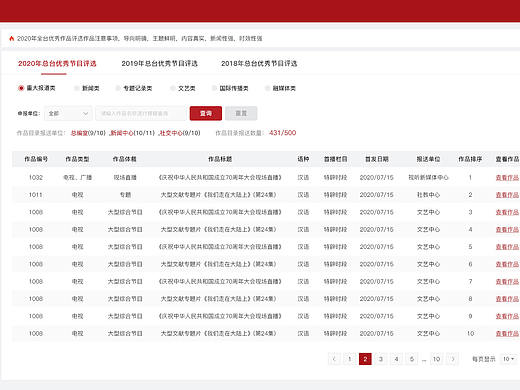The image size is (520, 390).
Task: Switch to 2020年总台优秀节目评选 tab
Action: coord(57,63)
